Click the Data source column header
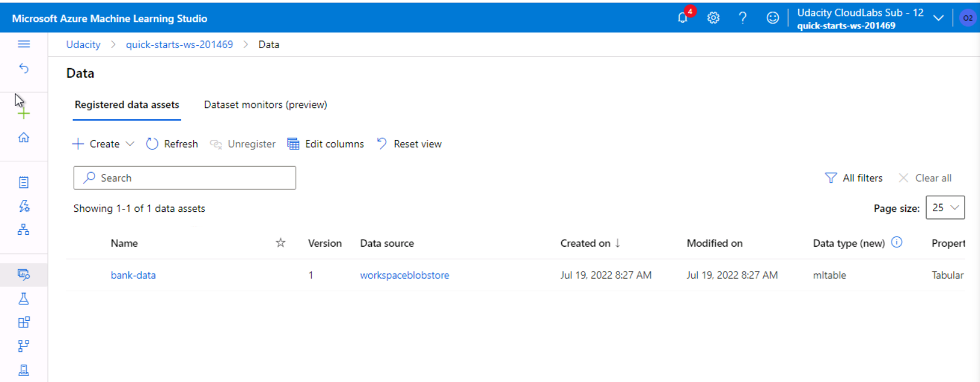 click(387, 243)
